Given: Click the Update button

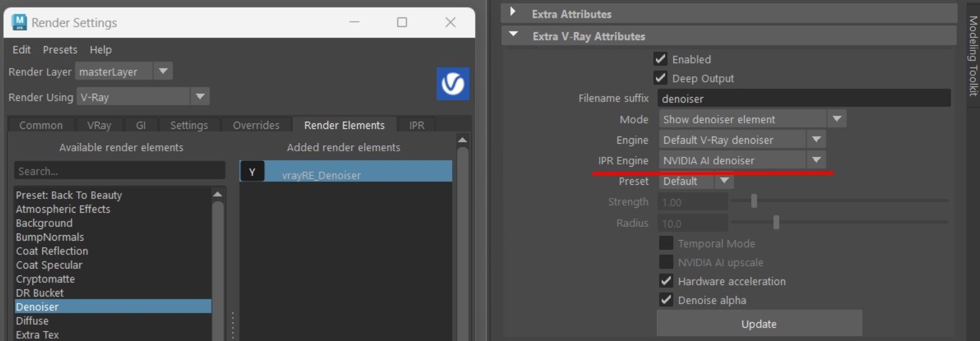Looking at the screenshot, I should tap(759, 324).
